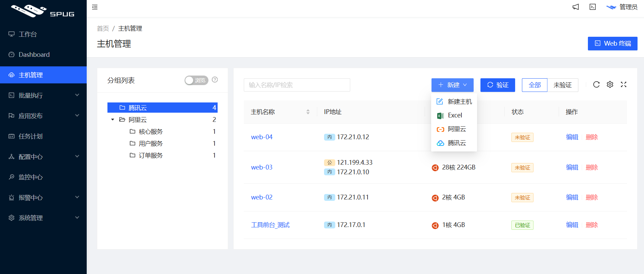Open the web-03 host link
Image resolution: width=644 pixels, height=274 pixels.
pos(261,167)
